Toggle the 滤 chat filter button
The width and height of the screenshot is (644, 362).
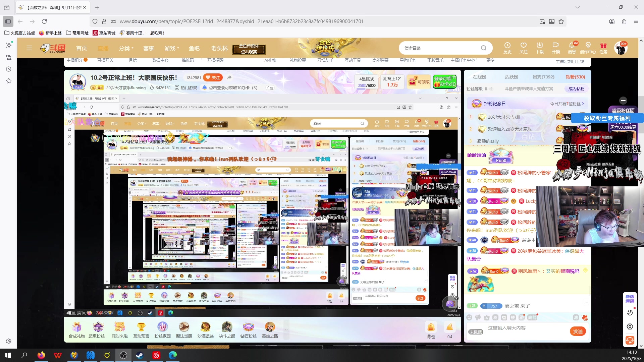(x=576, y=317)
